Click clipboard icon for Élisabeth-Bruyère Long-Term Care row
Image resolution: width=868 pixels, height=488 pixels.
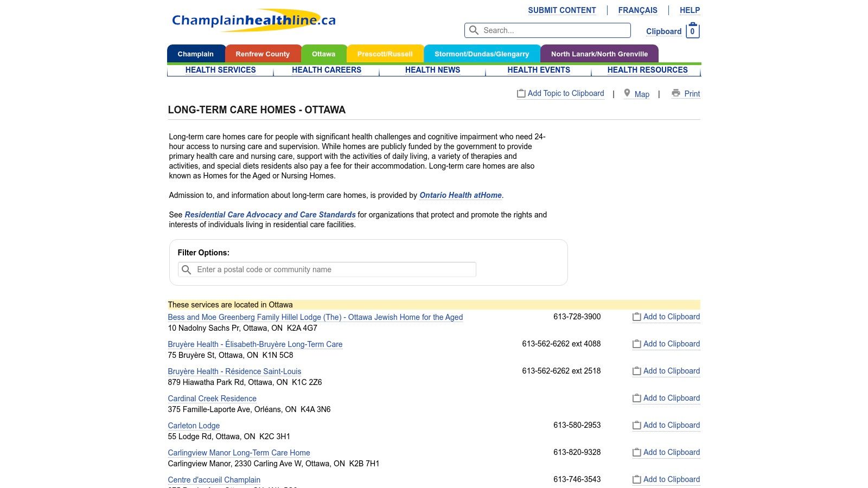click(x=637, y=344)
